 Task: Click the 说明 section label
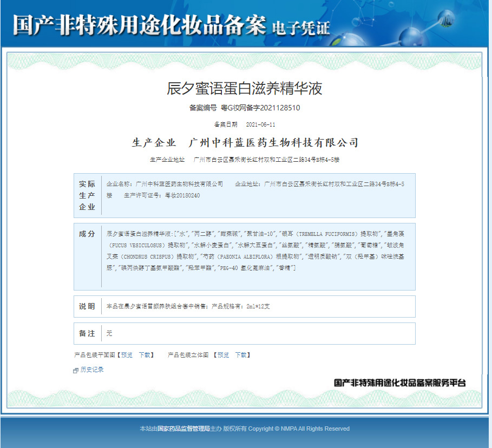click(87, 306)
